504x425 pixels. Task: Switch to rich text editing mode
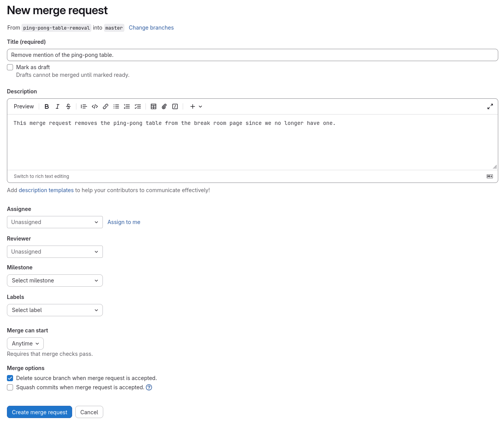coord(41,176)
